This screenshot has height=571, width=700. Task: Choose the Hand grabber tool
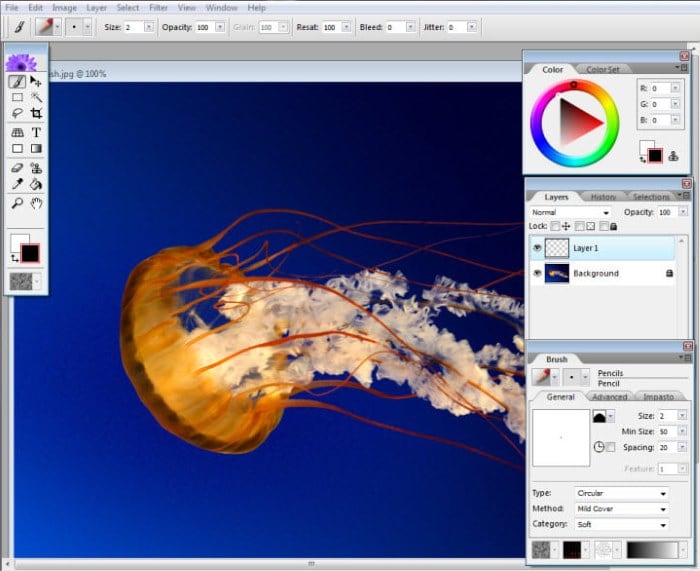coord(36,203)
